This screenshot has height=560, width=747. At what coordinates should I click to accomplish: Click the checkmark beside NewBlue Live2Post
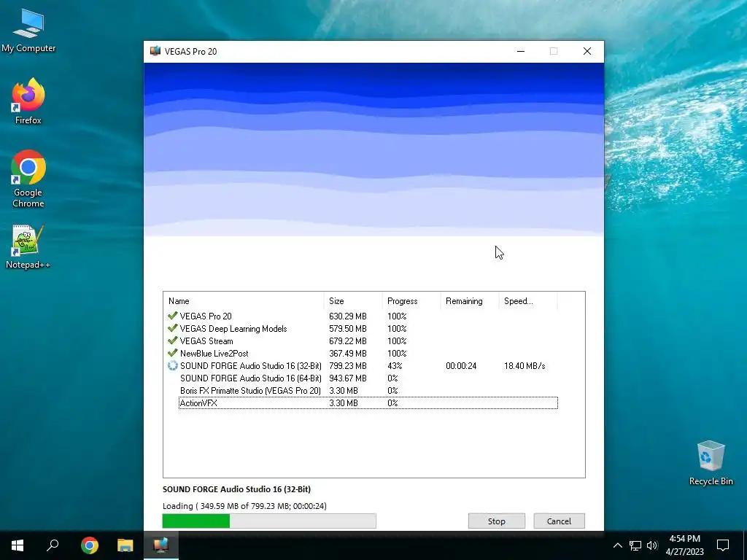tap(172, 353)
